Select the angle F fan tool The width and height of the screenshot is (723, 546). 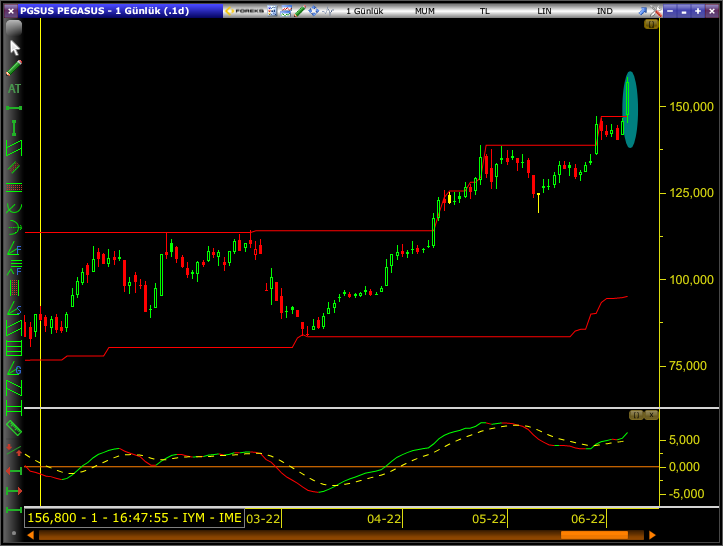pyautogui.click(x=14, y=249)
